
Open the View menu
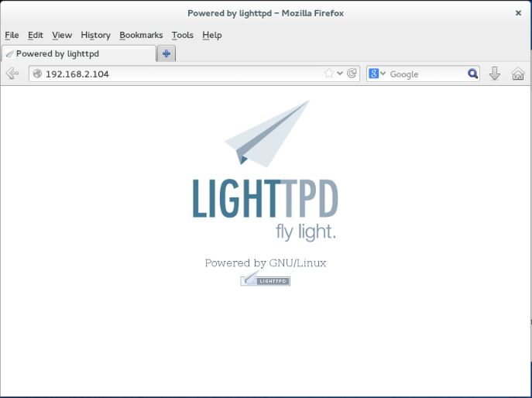coord(62,35)
